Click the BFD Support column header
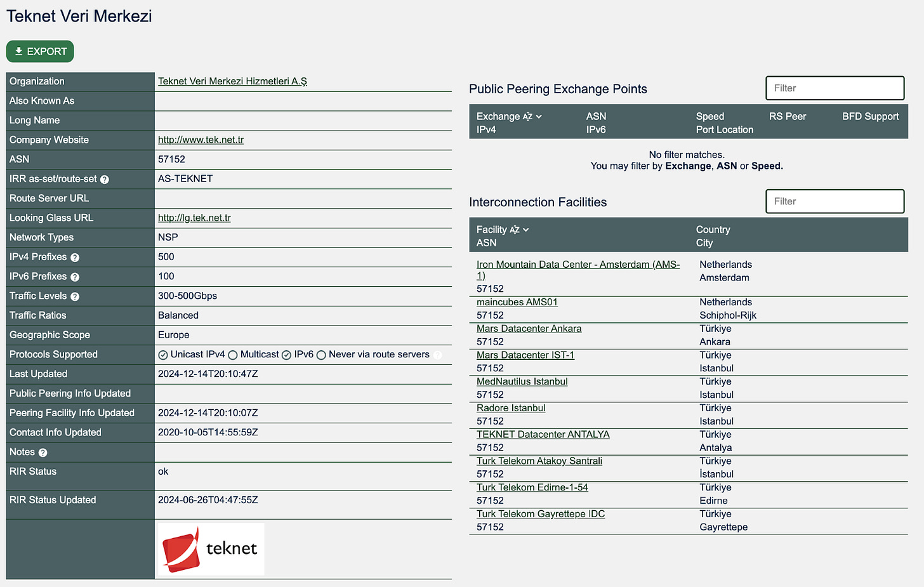The image size is (924, 587). (x=871, y=117)
